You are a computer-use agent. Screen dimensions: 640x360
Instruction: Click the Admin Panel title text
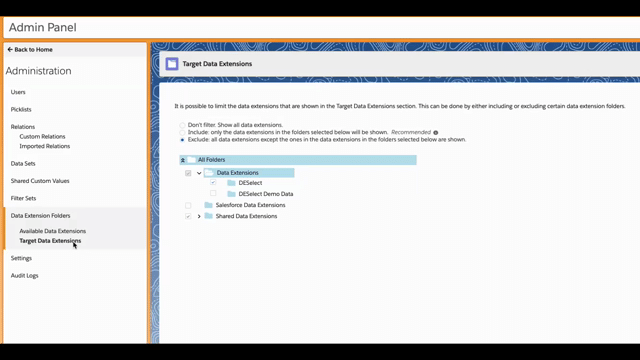[42, 27]
